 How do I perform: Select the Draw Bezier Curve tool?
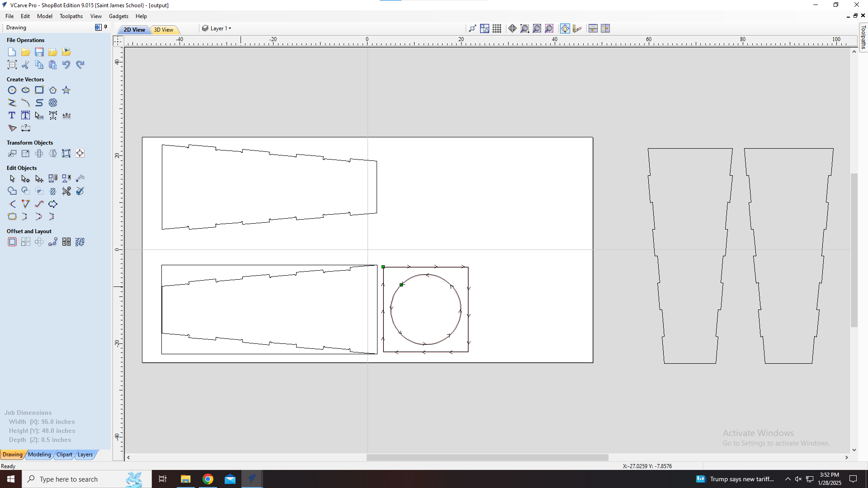pyautogui.click(x=26, y=103)
